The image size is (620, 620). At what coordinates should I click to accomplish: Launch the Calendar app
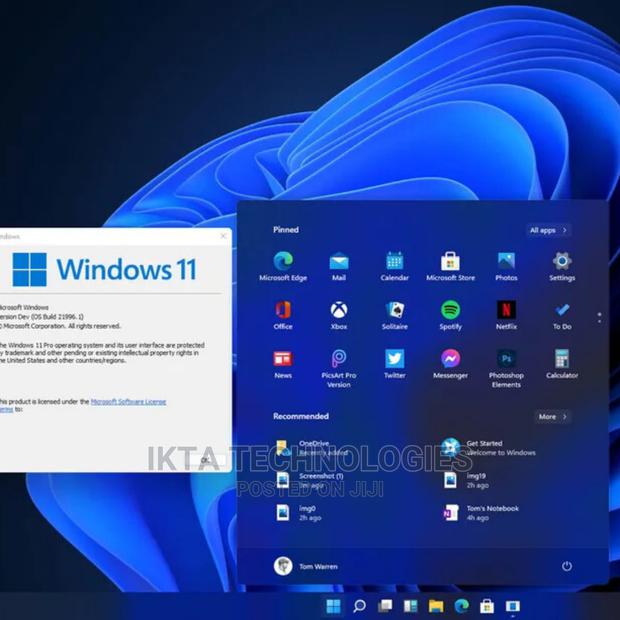[395, 266]
